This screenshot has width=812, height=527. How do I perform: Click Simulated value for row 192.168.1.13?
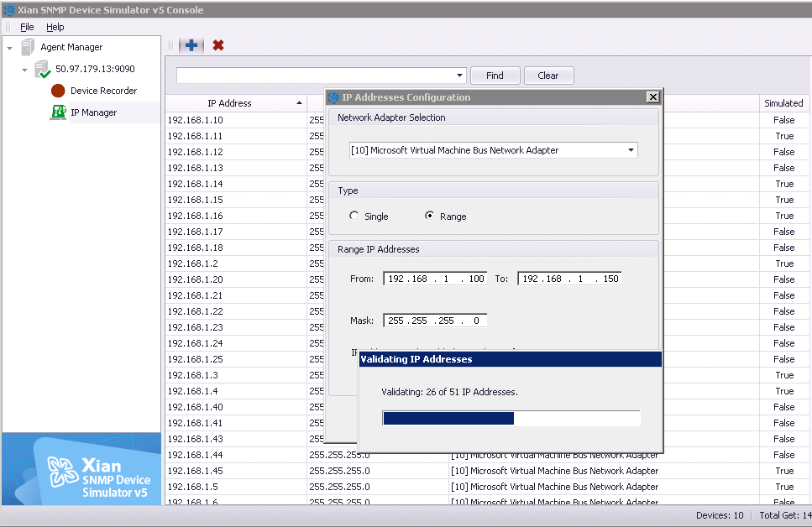click(x=784, y=168)
